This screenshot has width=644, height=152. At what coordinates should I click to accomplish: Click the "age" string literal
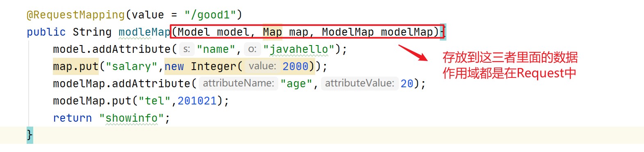click(x=296, y=84)
